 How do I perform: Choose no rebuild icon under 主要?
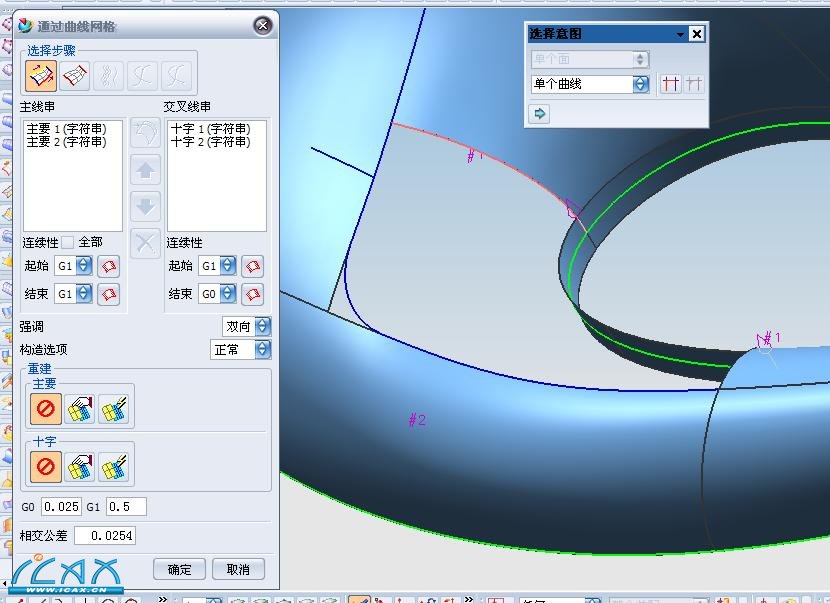point(45,409)
